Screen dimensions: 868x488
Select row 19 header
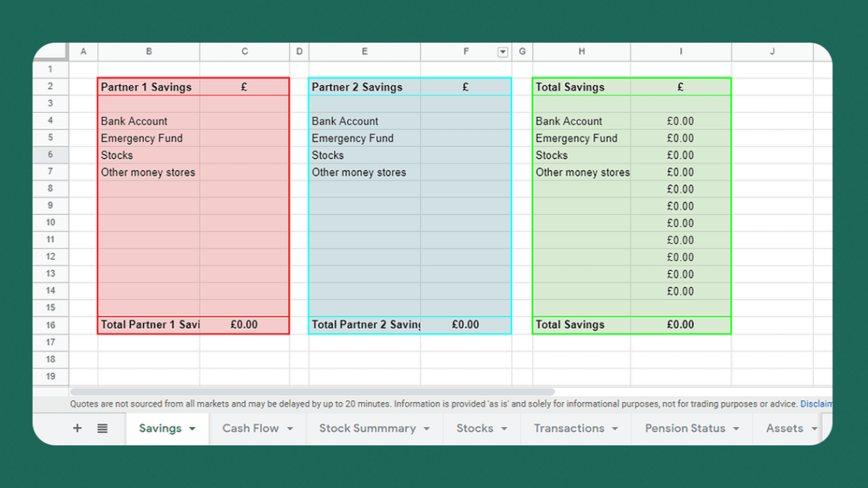tap(50, 376)
